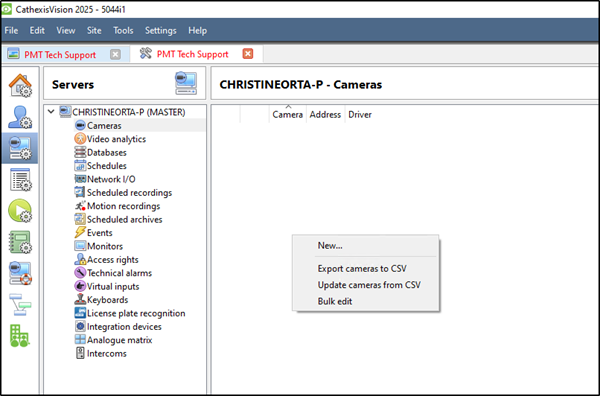The height and width of the screenshot is (396, 600).
Task: Select the CHRISTINEORTA-P (MASTER) server name
Action: coord(129,112)
